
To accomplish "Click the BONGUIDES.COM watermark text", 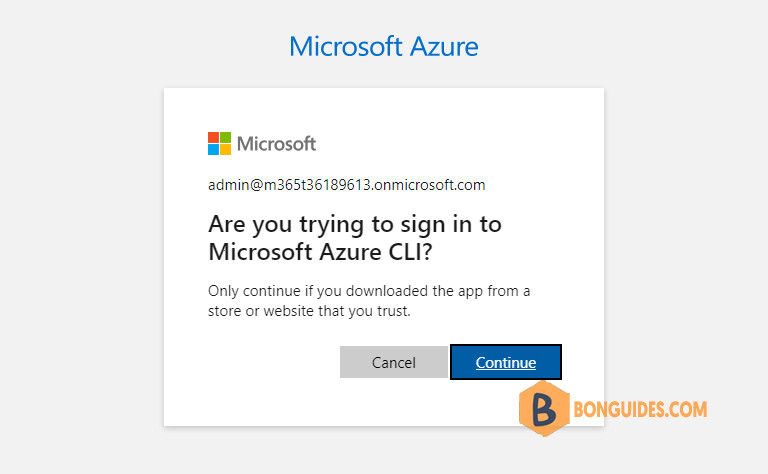I will (x=640, y=409).
